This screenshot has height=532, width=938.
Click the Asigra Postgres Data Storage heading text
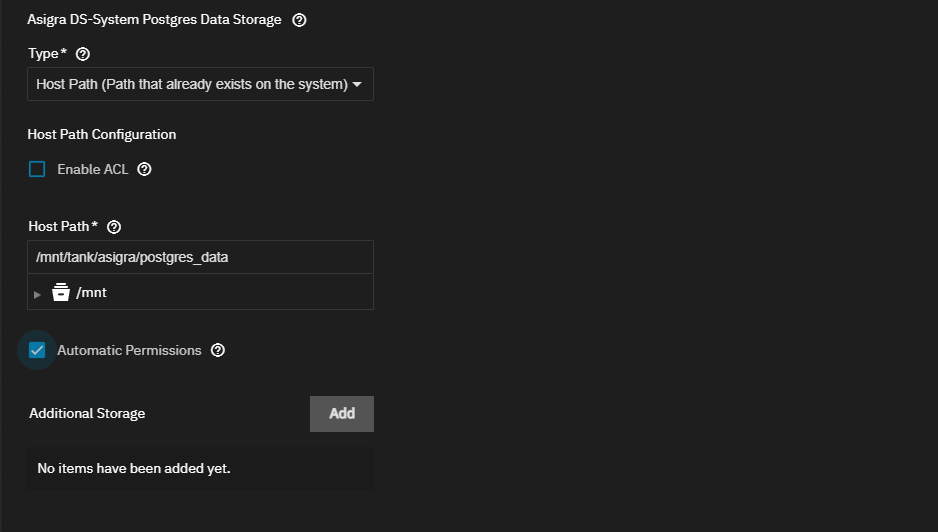click(x=154, y=20)
